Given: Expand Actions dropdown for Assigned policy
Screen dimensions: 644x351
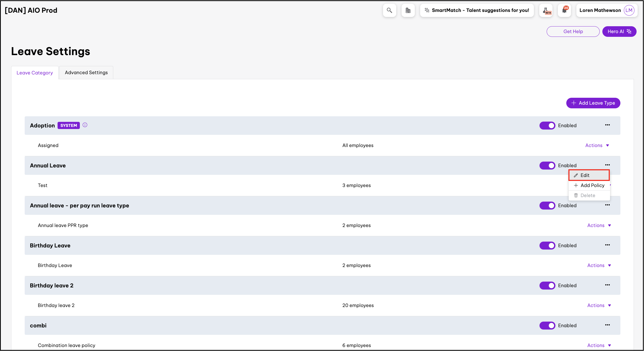Looking at the screenshot, I should click(x=597, y=145).
